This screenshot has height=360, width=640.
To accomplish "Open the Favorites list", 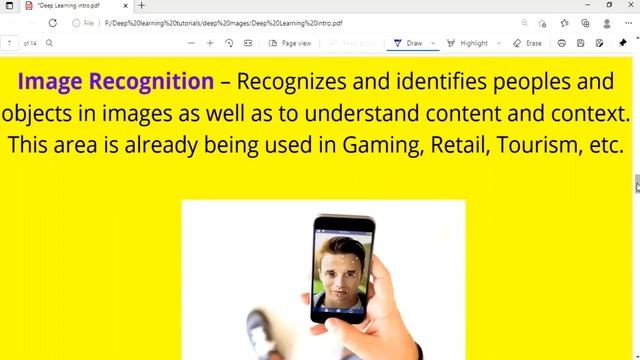I will point(564,23).
